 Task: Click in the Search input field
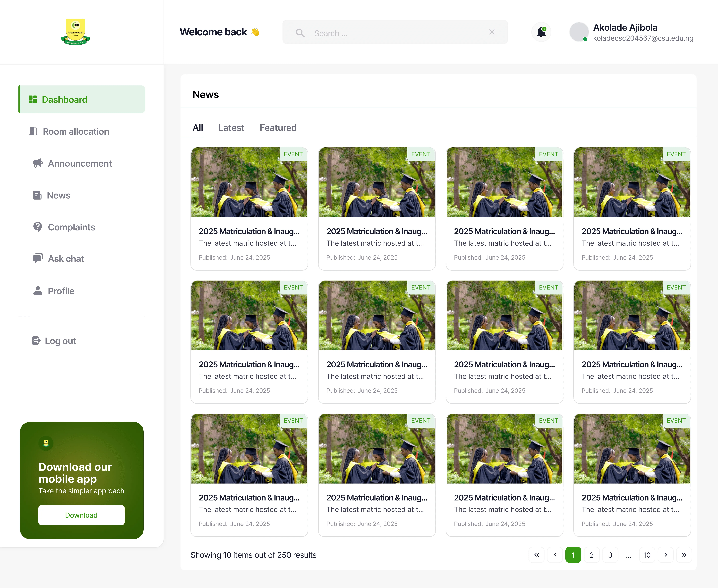(393, 33)
